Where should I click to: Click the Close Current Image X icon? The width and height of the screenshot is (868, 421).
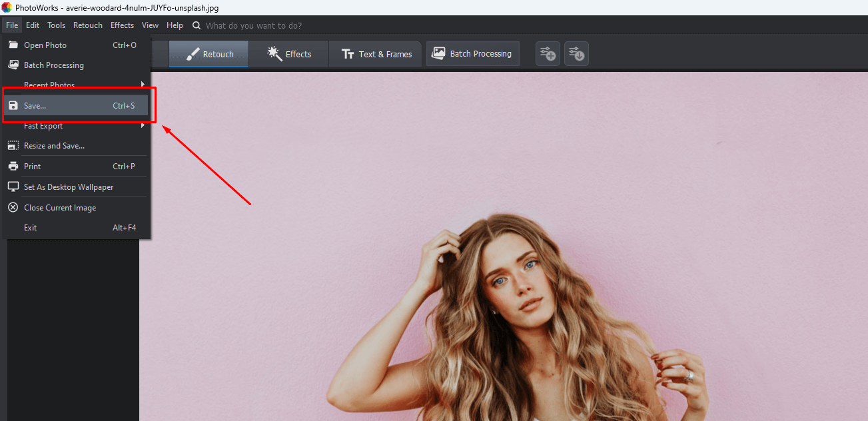click(x=13, y=208)
